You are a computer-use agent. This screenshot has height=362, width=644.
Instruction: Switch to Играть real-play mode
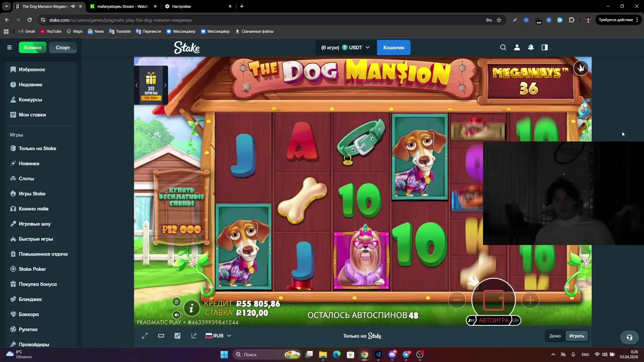click(577, 336)
